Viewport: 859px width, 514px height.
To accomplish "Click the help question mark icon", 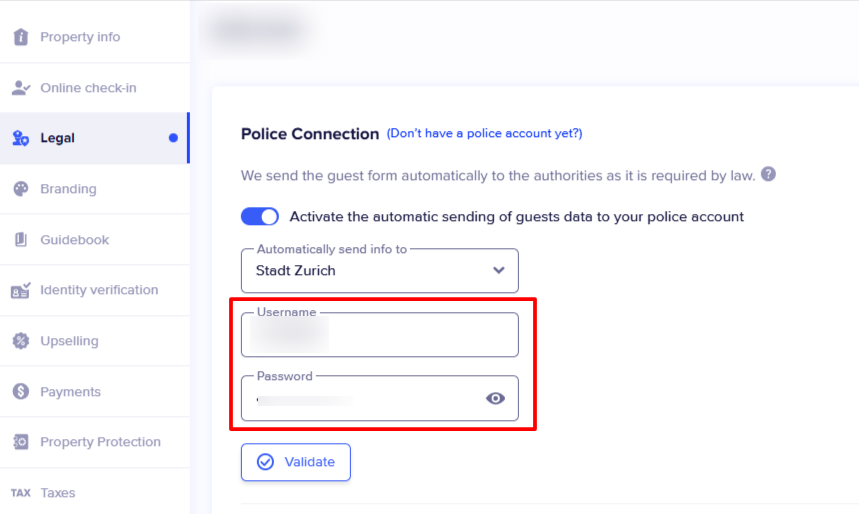I will click(769, 174).
